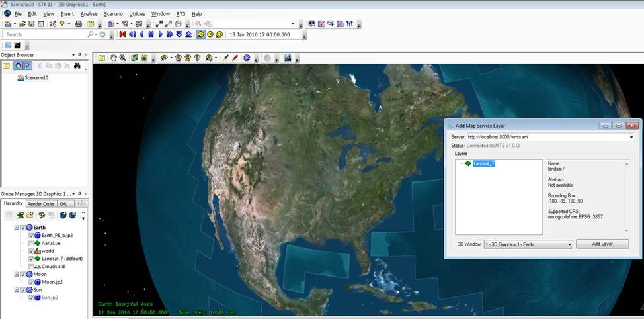Viewport: 644px width, 319px height.
Task: Uncheck the Earth_PE_b.jp2 layer checkbox
Action: [31, 236]
